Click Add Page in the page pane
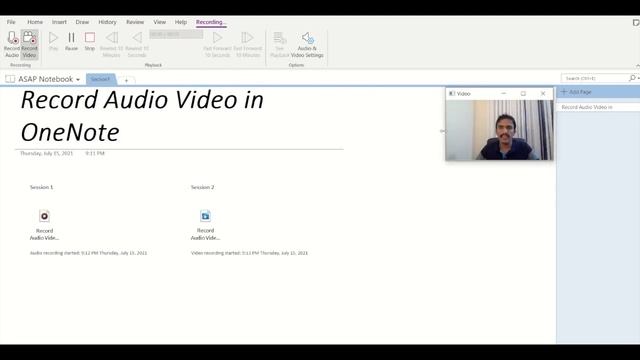The image size is (640, 360). pyautogui.click(x=576, y=92)
